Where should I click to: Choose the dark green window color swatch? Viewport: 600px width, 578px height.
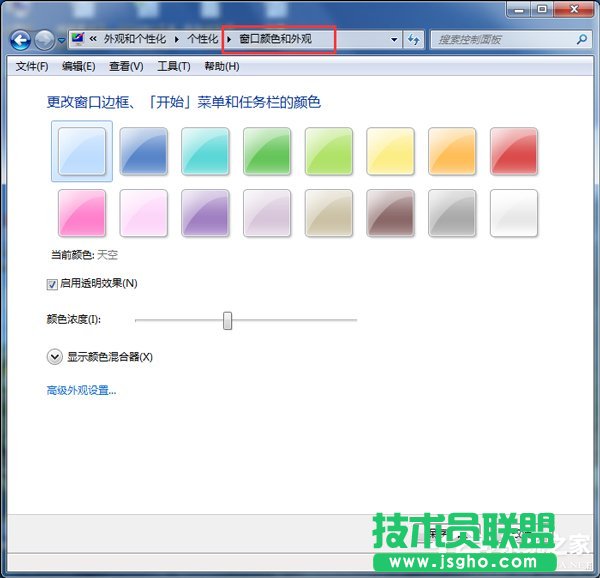(x=267, y=152)
